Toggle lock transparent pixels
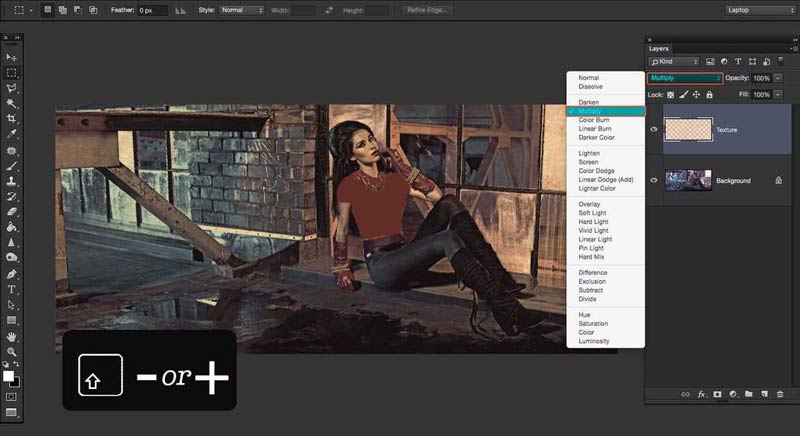Viewport: 800px width, 436px height. click(670, 94)
